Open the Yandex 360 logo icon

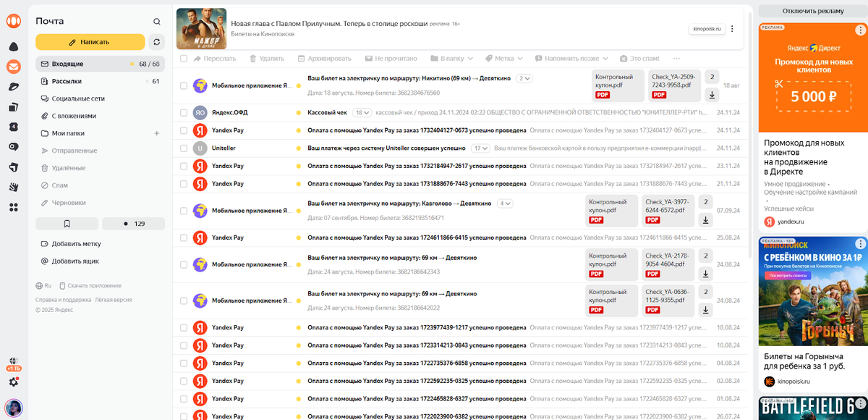(x=13, y=22)
